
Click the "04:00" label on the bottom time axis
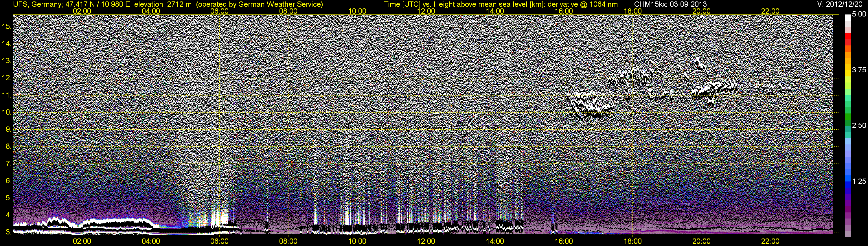tap(151, 242)
